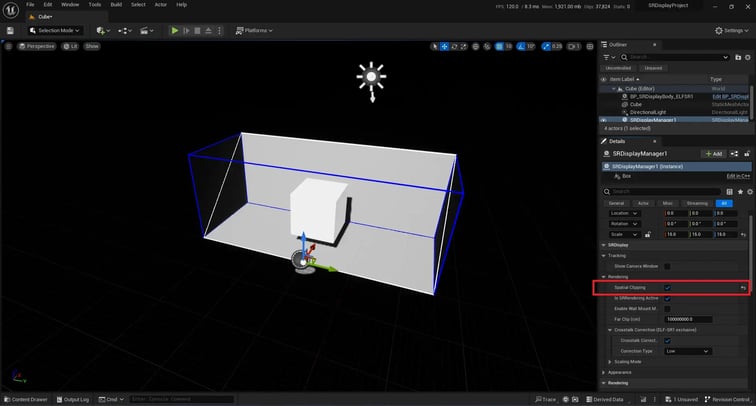Open the rotation snap 10° value menu
Viewport: 756px width, 406px height.
pos(530,46)
